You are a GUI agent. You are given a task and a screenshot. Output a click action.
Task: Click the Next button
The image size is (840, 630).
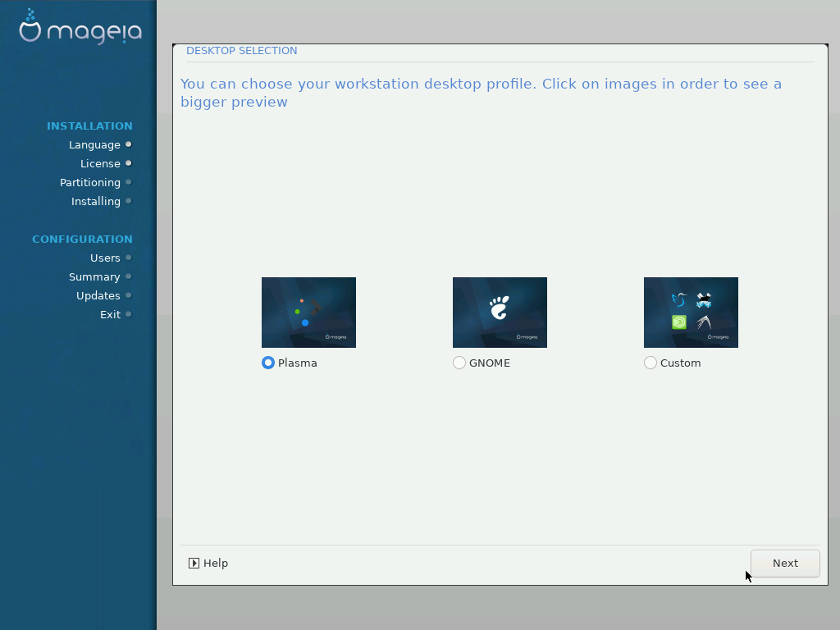point(785,563)
